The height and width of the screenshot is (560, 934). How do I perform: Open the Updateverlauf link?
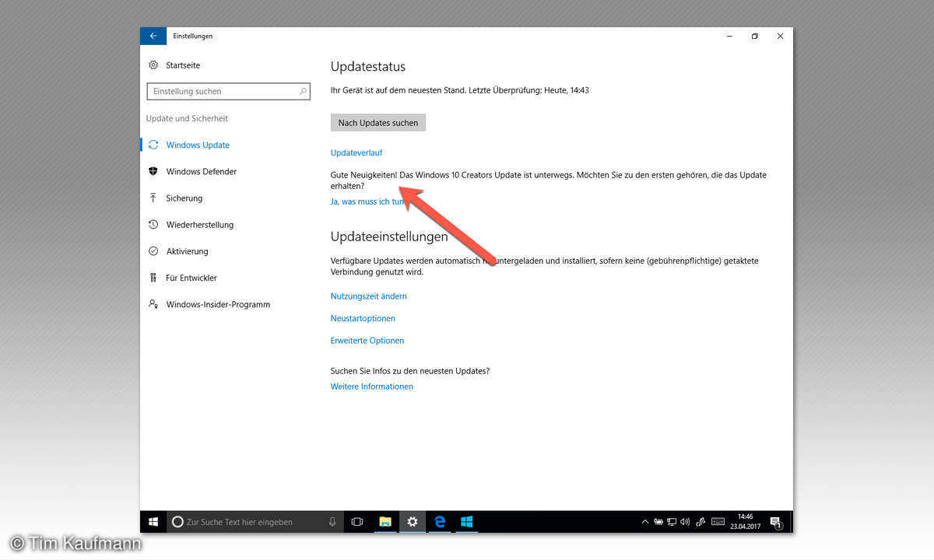pyautogui.click(x=356, y=152)
